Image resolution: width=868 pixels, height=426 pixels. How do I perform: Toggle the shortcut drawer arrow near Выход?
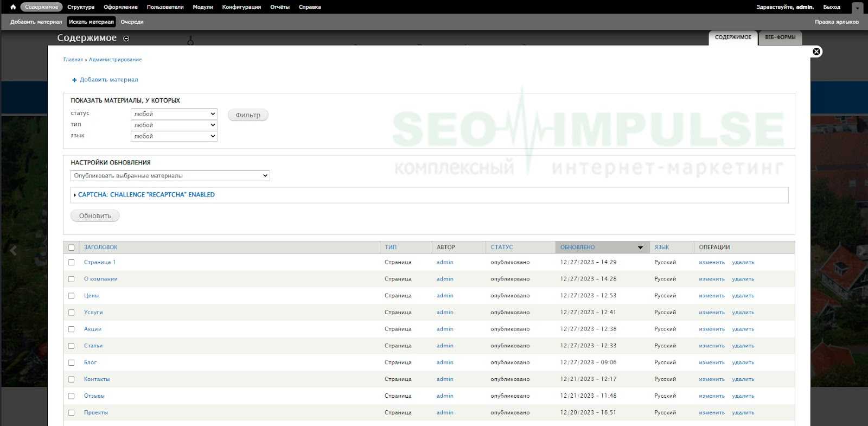pos(857,8)
